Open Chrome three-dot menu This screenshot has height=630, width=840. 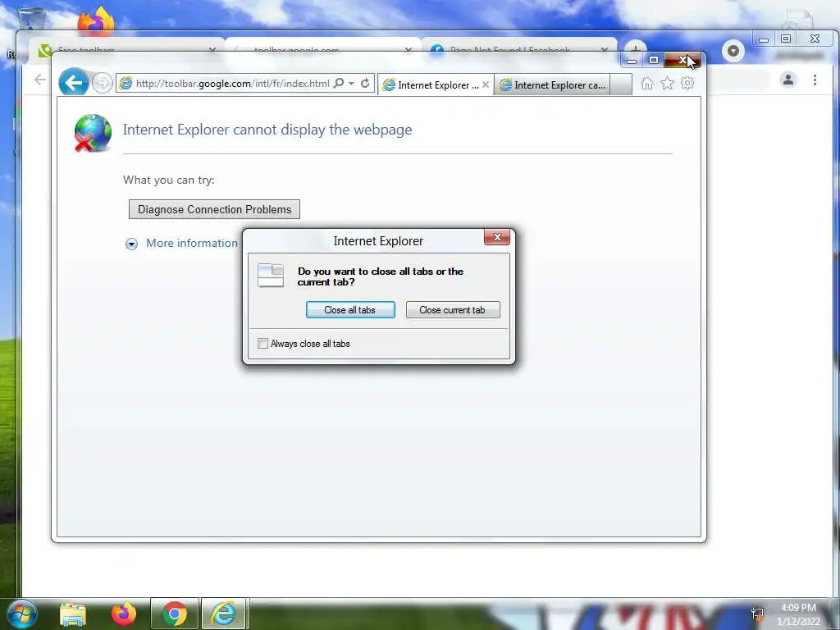(x=815, y=80)
